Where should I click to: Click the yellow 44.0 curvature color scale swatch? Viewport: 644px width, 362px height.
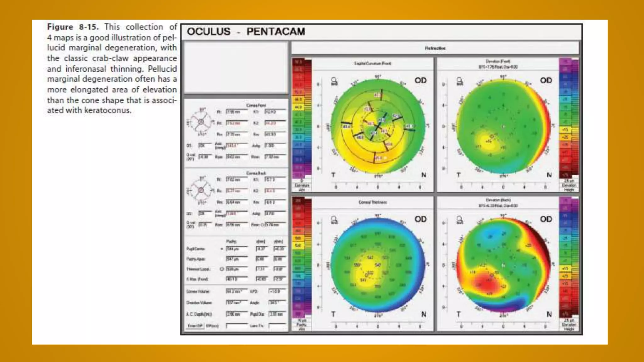pyautogui.click(x=298, y=107)
